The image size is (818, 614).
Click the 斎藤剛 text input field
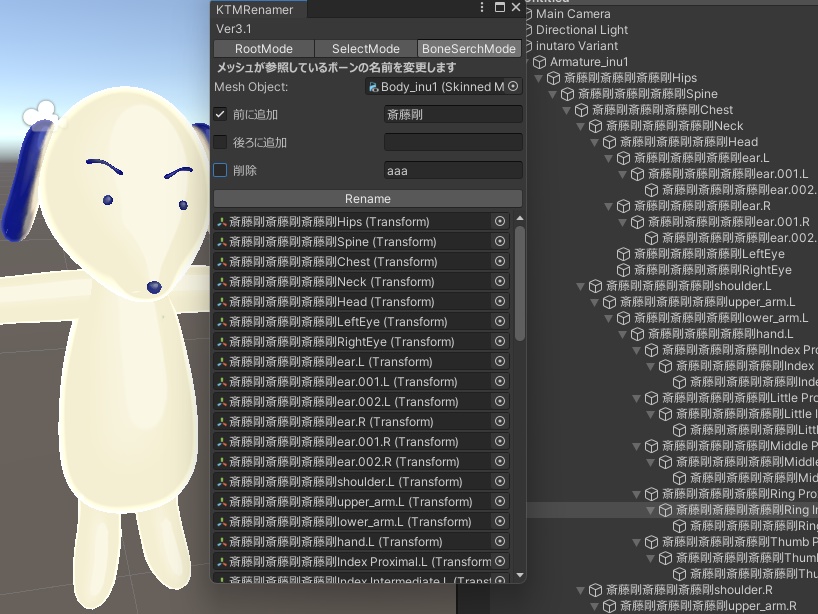click(x=452, y=113)
